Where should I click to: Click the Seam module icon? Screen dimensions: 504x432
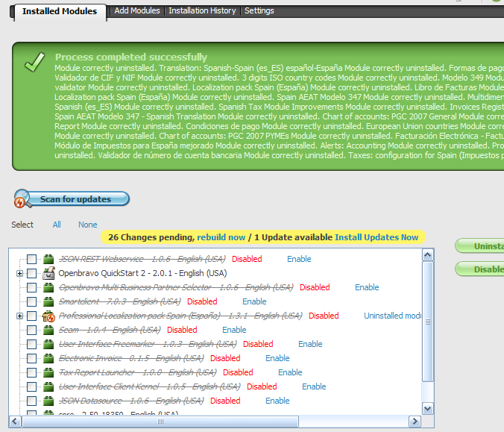(48, 330)
